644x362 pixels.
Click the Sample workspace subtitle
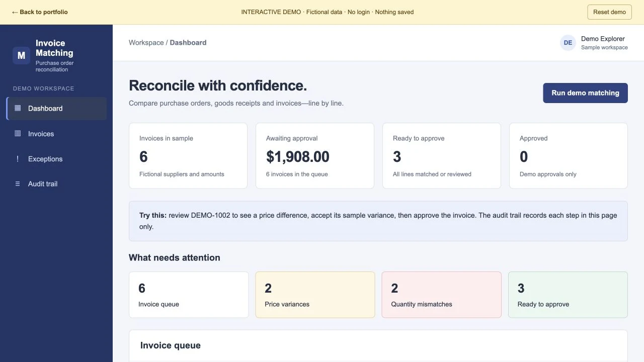pos(604,48)
